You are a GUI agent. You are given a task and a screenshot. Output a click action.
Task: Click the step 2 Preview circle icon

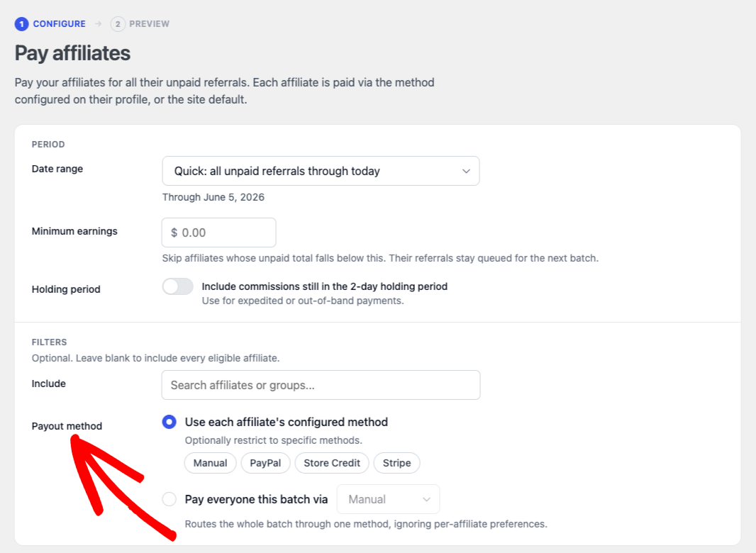pyautogui.click(x=118, y=24)
